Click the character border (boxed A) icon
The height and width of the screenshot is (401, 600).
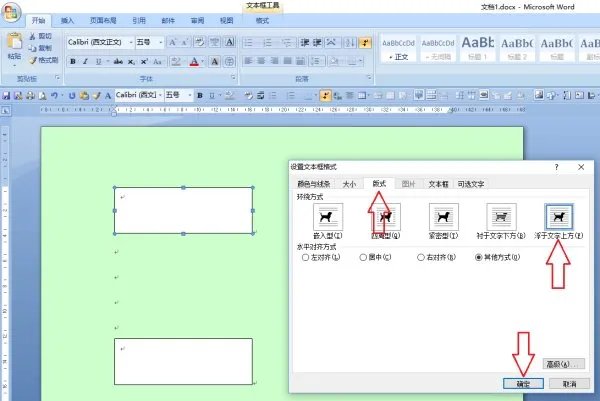[x=229, y=42]
